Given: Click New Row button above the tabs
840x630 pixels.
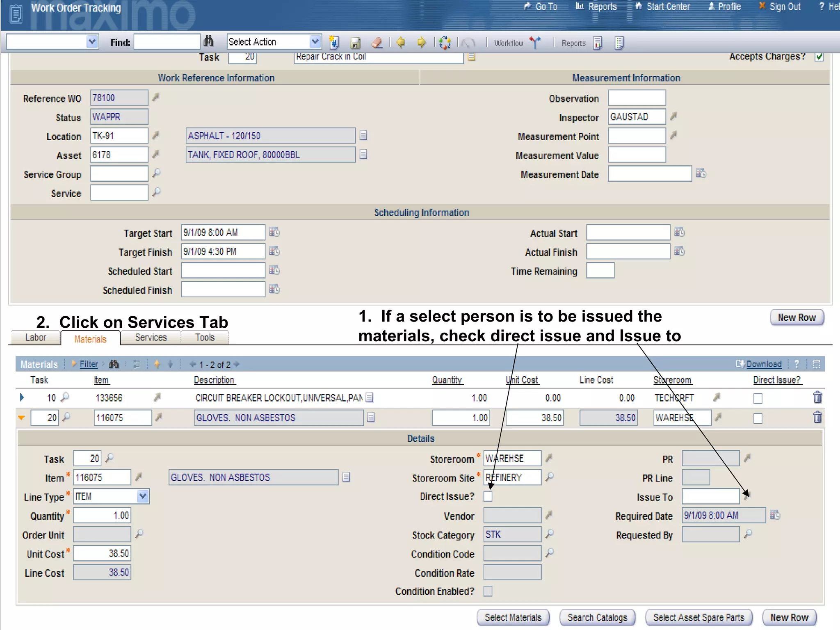Looking at the screenshot, I should pos(797,317).
